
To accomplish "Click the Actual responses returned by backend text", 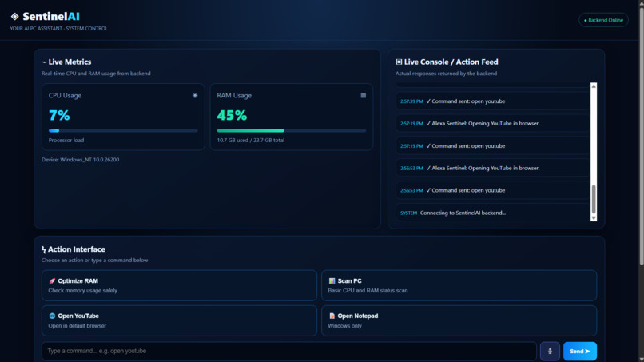I will point(446,74).
